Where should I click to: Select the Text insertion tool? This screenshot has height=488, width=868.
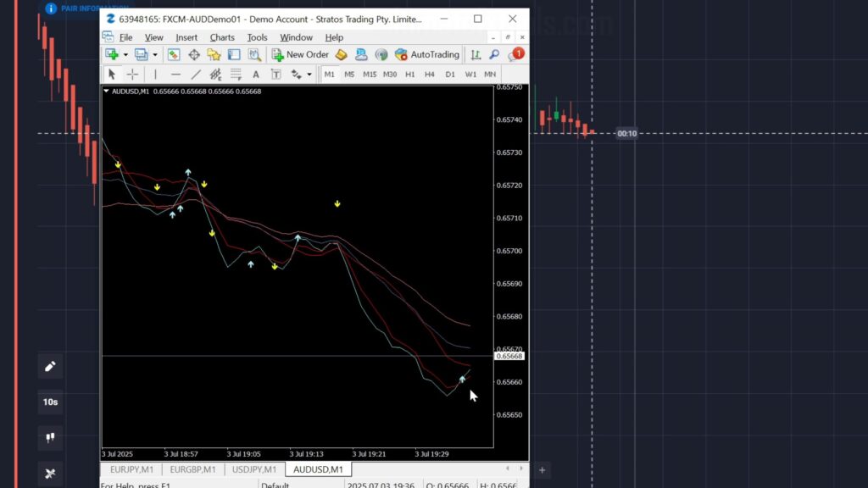tap(256, 75)
